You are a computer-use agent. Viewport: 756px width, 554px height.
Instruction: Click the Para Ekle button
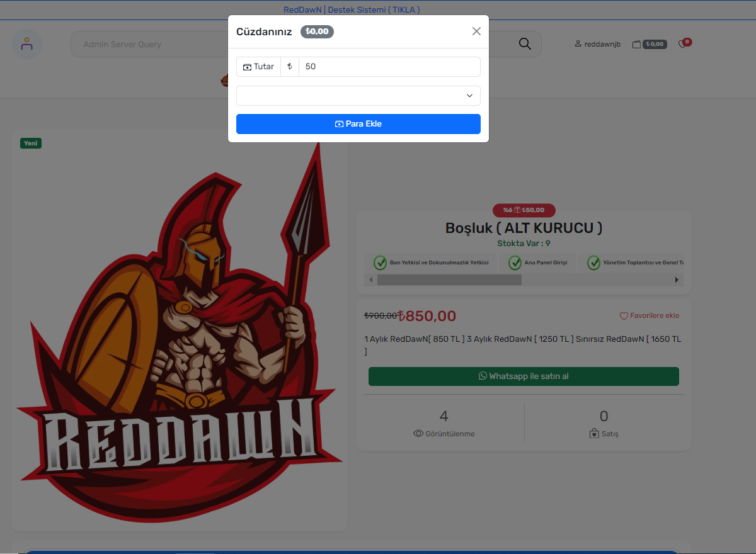click(x=358, y=124)
